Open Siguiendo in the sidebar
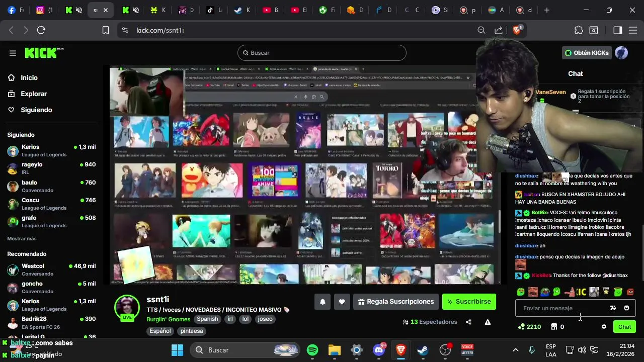 pyautogui.click(x=36, y=110)
